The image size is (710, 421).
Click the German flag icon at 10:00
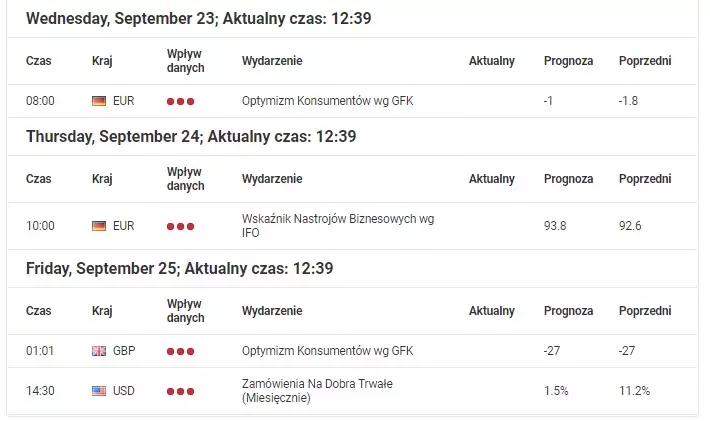click(99, 226)
